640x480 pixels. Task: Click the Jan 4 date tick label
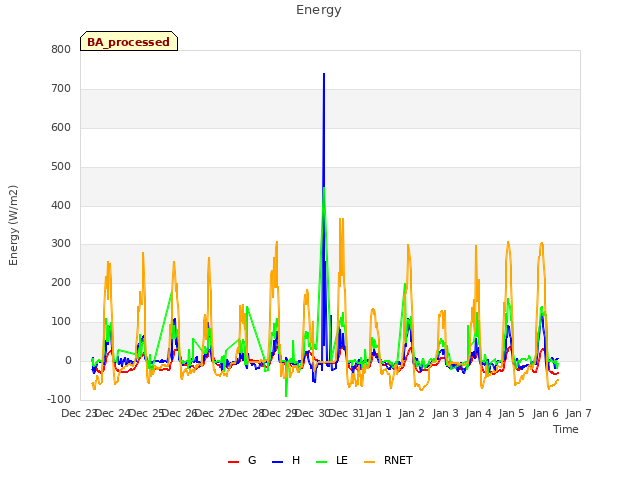click(478, 413)
